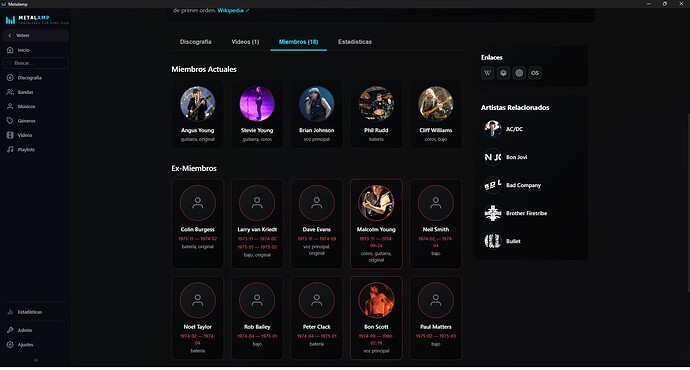The height and width of the screenshot is (370, 690).
Task: Open Discografía from the left sidebar
Action: click(35, 78)
